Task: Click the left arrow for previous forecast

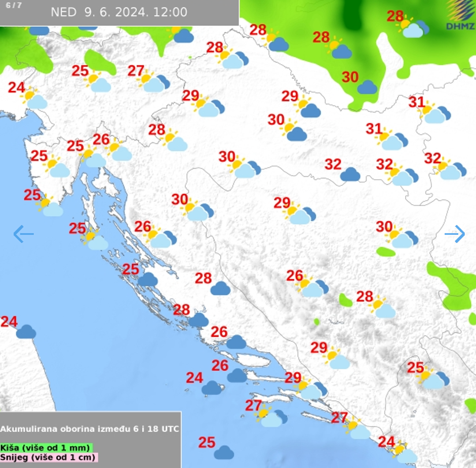Action: click(23, 234)
